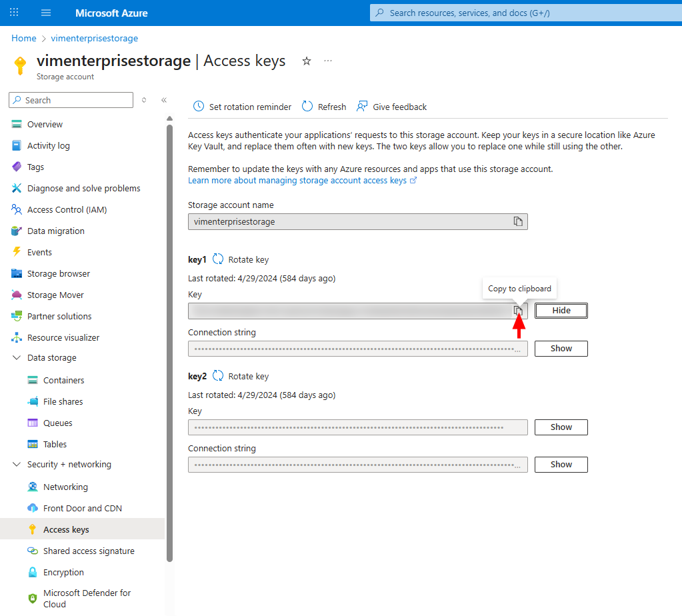The height and width of the screenshot is (616, 682).
Task: Star vimenterprisestorage as a favorite
Action: pyautogui.click(x=306, y=61)
